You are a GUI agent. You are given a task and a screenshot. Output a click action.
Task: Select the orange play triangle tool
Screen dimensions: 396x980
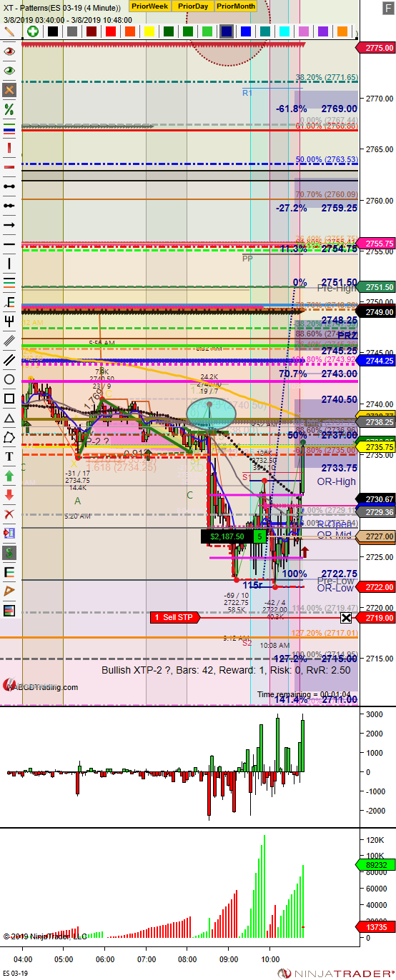tap(9, 591)
